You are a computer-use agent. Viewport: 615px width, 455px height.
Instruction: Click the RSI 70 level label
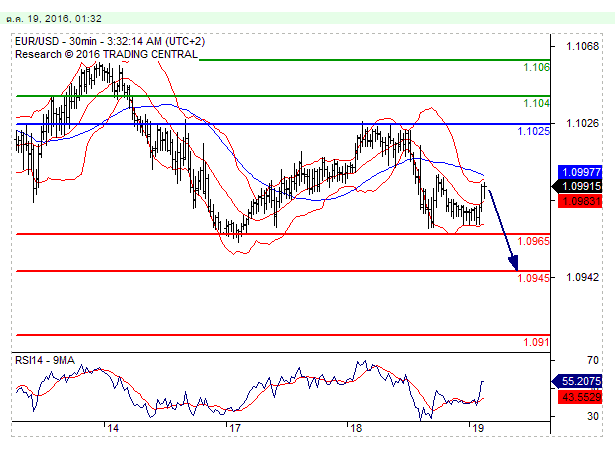593,360
